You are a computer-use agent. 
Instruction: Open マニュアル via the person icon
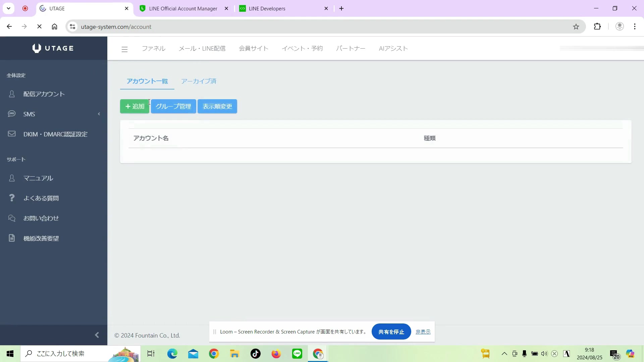pos(12,178)
